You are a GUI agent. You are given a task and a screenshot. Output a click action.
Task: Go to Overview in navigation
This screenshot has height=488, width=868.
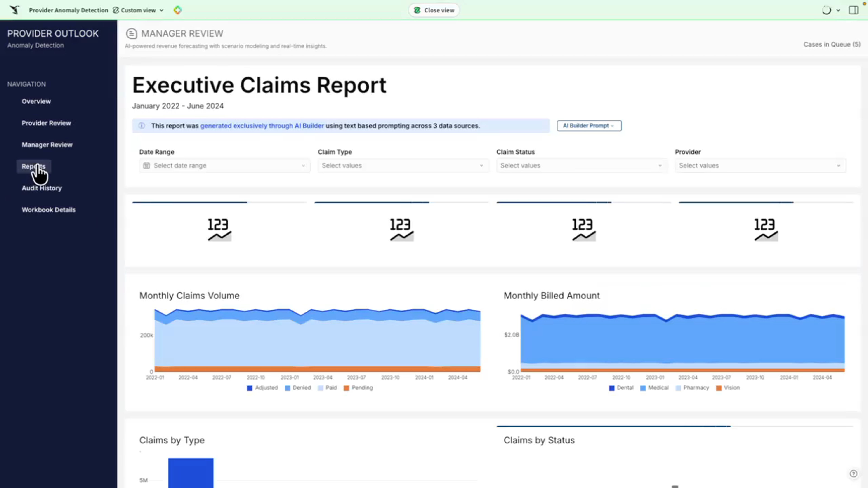coord(36,101)
